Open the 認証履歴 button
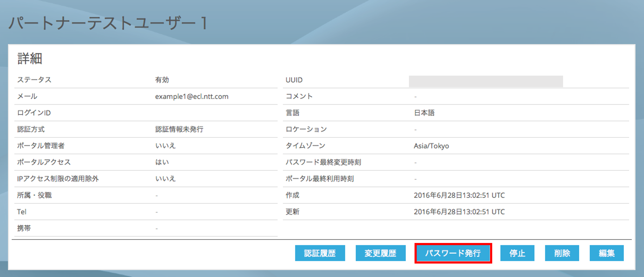Image resolution: width=644 pixels, height=277 pixels. pos(320,253)
